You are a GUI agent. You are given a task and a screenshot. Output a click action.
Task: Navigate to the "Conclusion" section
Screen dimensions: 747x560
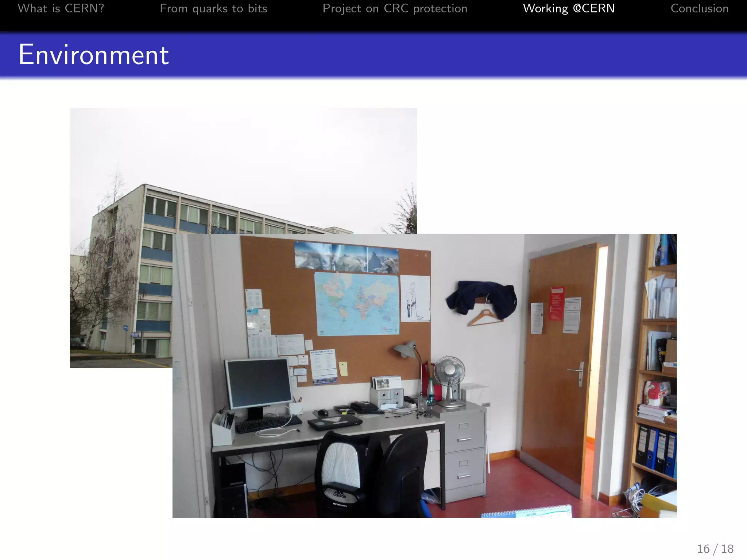[x=700, y=8]
